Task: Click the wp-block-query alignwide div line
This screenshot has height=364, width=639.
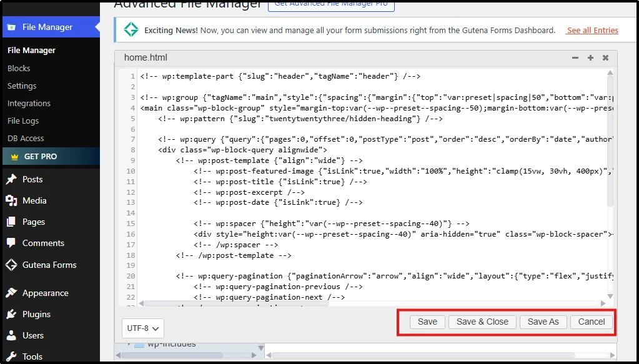Action: [x=242, y=150]
